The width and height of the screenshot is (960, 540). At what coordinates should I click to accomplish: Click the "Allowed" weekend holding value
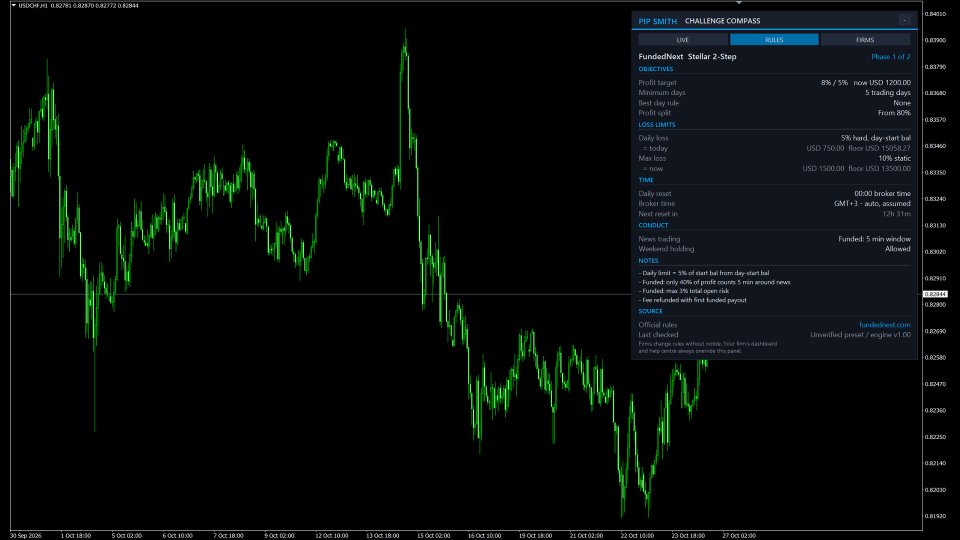click(898, 249)
